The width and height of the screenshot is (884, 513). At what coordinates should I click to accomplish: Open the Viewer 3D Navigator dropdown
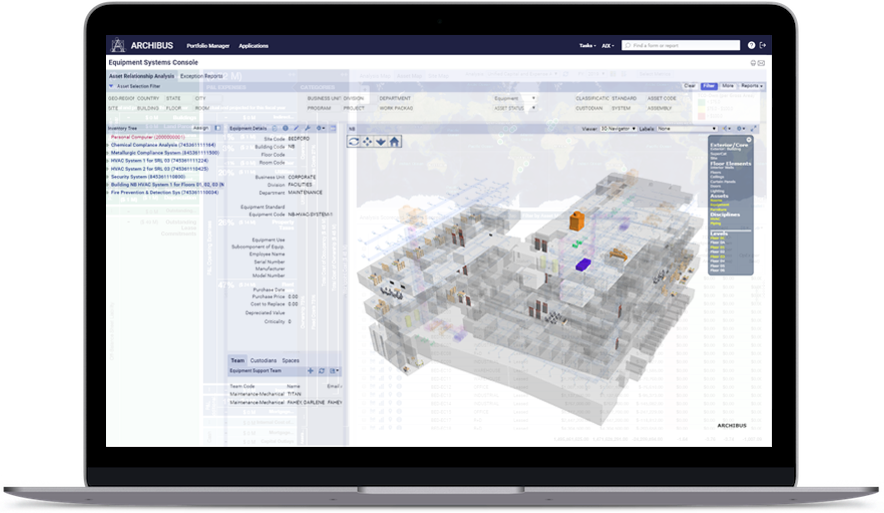click(618, 129)
